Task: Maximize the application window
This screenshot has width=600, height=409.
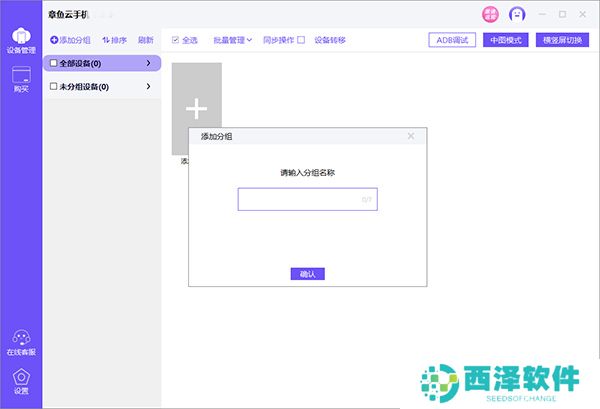Action: coord(562,15)
